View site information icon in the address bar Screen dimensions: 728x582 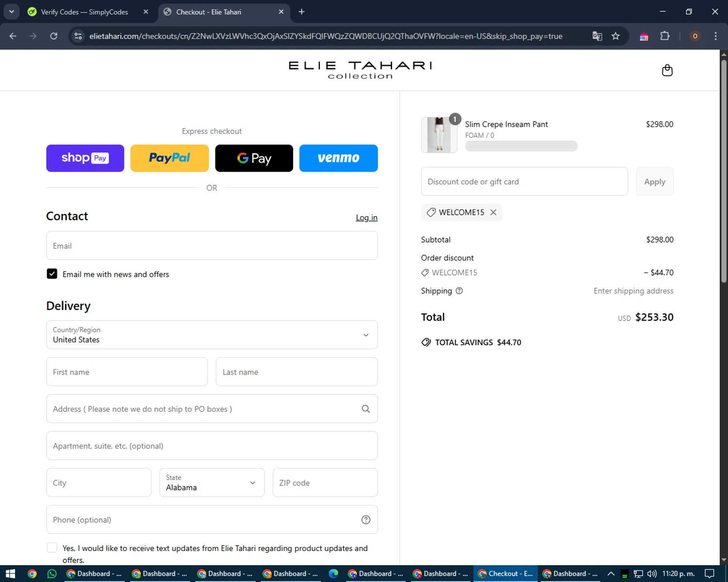pos(78,36)
